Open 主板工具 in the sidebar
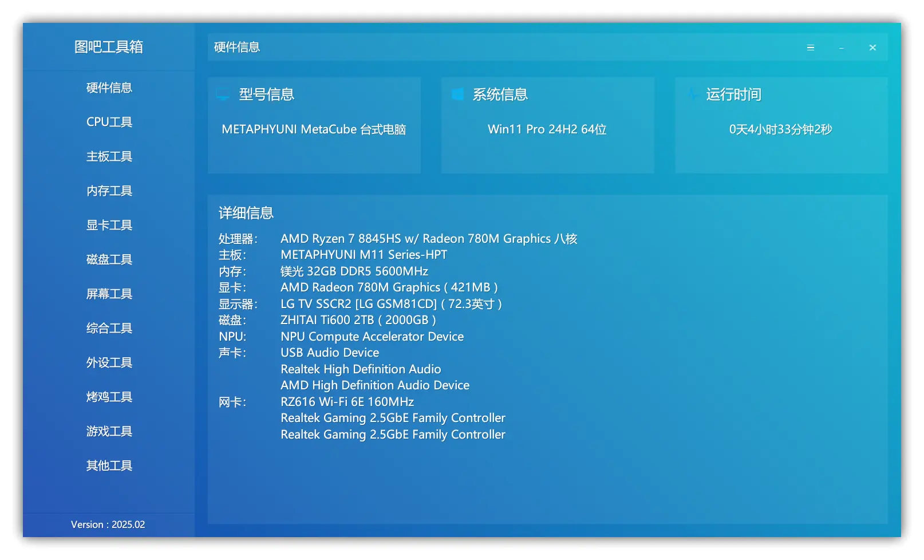The width and height of the screenshot is (924, 560). pos(109,156)
